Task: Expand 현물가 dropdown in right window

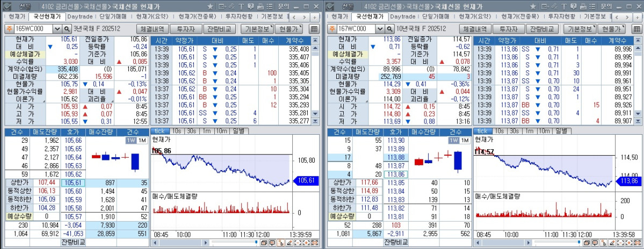Action: coord(612,29)
